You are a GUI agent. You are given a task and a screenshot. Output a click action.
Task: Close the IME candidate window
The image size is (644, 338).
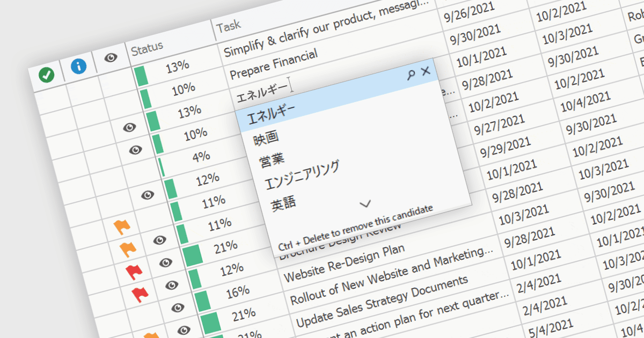click(426, 71)
